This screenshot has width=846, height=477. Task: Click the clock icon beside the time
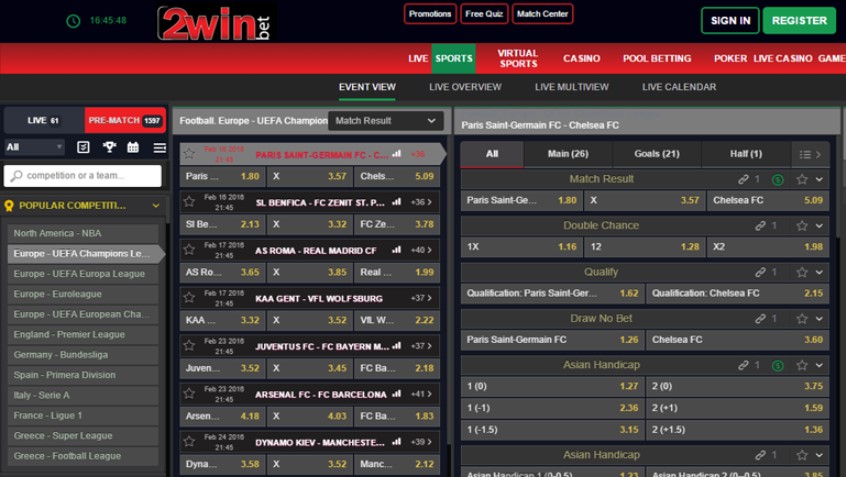[x=73, y=21]
